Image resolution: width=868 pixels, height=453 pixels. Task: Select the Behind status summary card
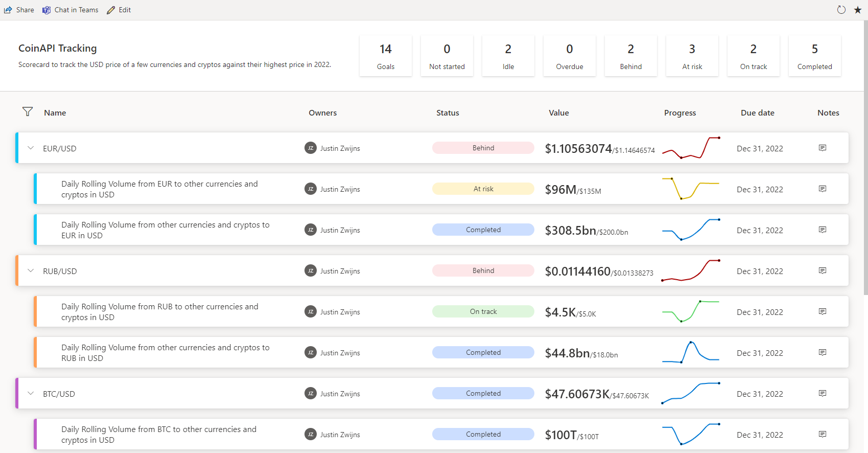click(630, 56)
